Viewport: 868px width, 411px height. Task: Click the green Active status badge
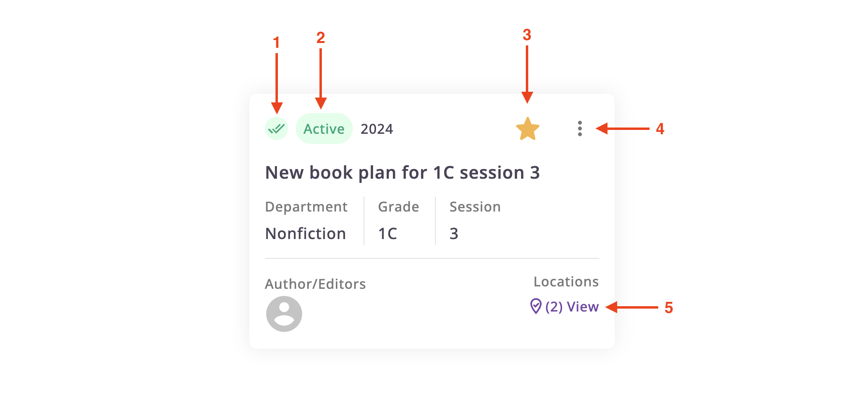[x=324, y=129]
